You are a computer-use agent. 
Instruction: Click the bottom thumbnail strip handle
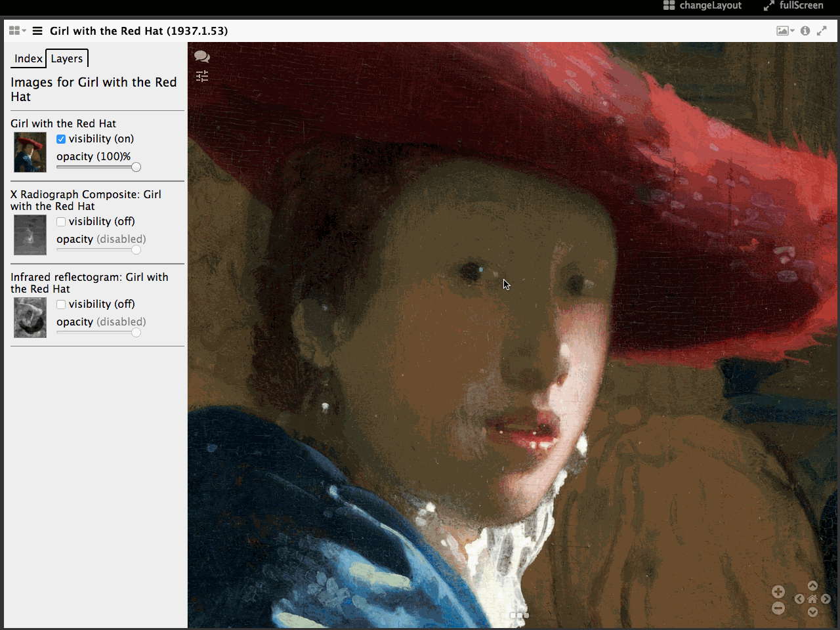519,616
